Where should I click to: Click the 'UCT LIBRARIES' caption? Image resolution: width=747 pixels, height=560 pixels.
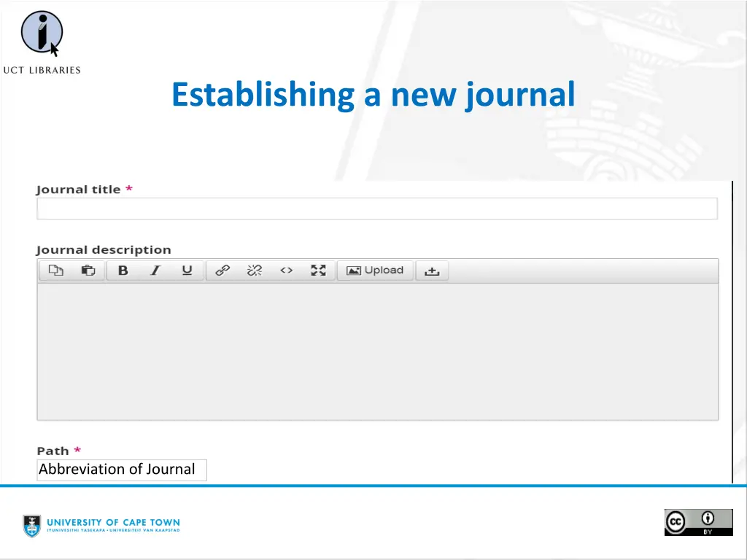coord(42,71)
